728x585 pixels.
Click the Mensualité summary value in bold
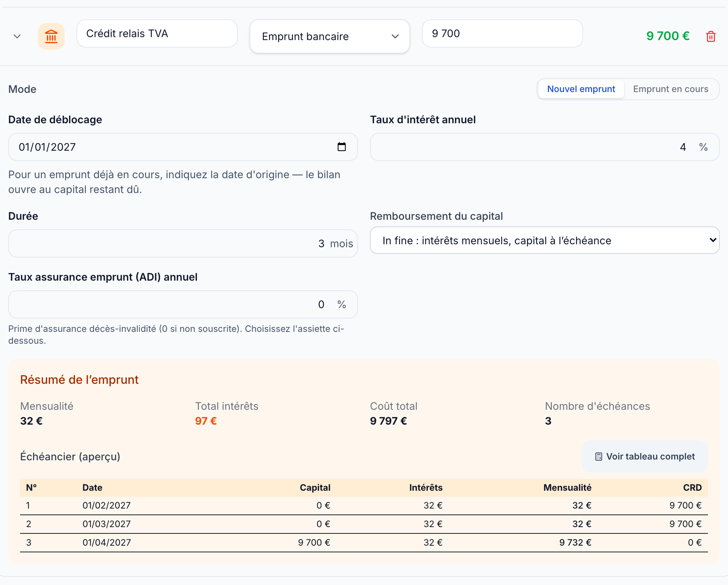(x=31, y=421)
